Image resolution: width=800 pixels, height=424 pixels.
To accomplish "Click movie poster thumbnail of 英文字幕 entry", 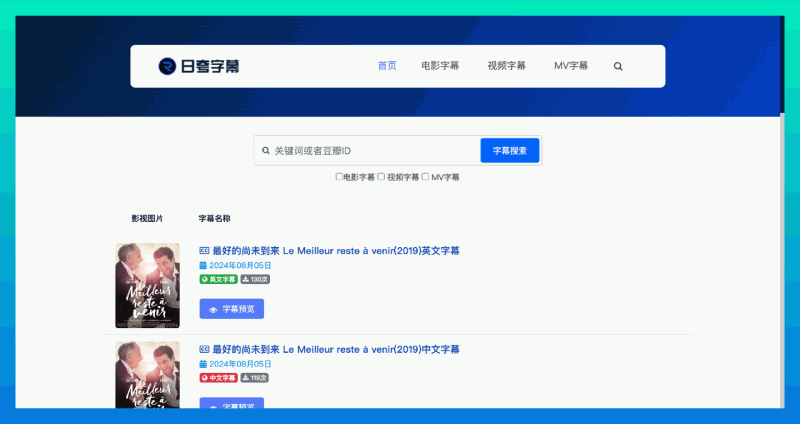I will (x=147, y=285).
